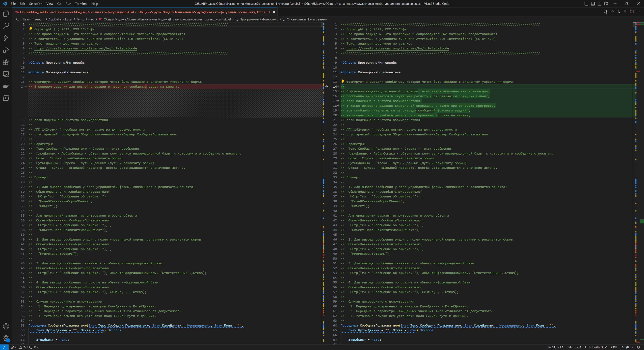Expand ОповещениеПользователя breadcrumb symbol
Screen dimensions: 644x350
click(x=307, y=19)
